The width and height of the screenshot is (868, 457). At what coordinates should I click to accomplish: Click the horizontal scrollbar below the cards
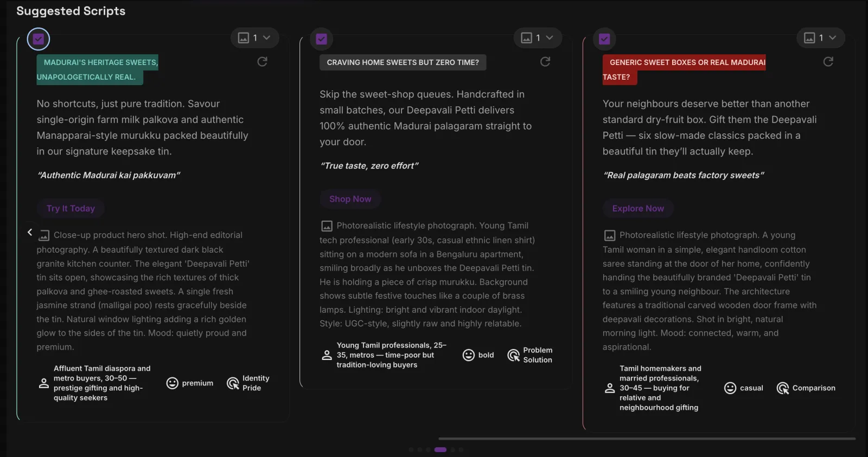click(x=647, y=438)
